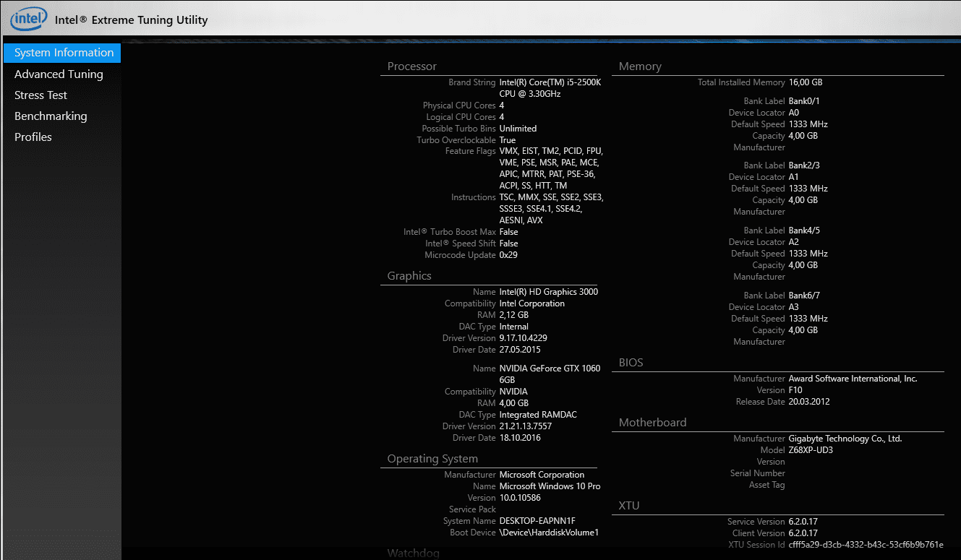Click the Feature Flags label

click(471, 151)
